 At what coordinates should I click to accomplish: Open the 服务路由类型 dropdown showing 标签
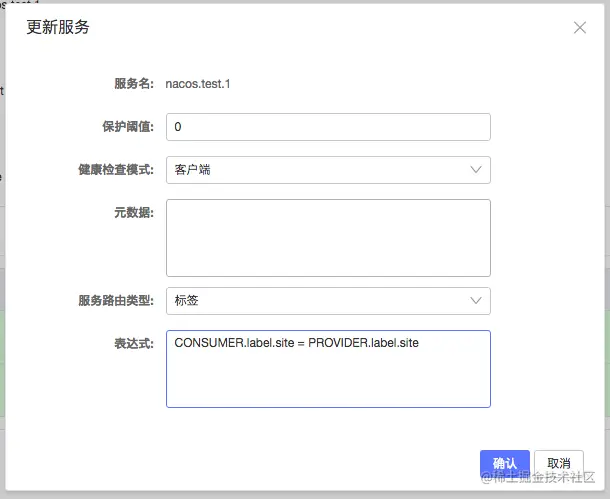click(328, 301)
